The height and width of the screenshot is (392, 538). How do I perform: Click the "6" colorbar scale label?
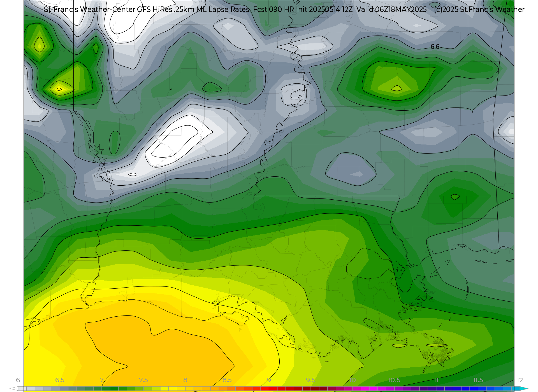coord(18,380)
